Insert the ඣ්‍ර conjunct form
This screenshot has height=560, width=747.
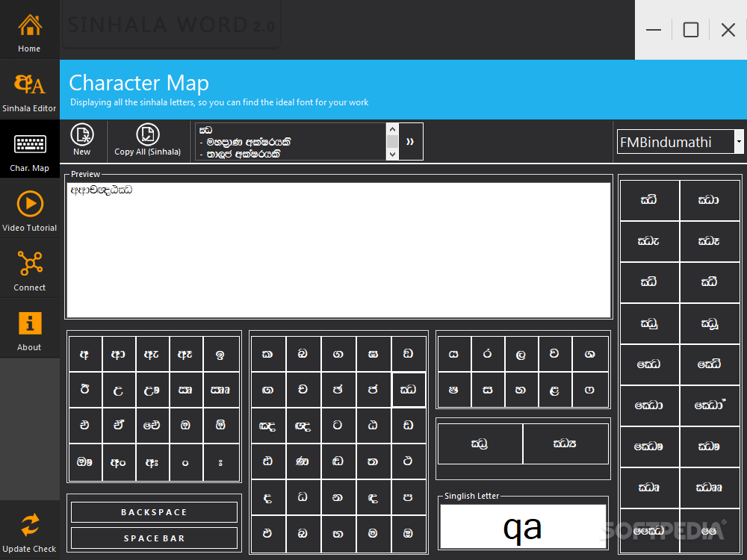[480, 444]
